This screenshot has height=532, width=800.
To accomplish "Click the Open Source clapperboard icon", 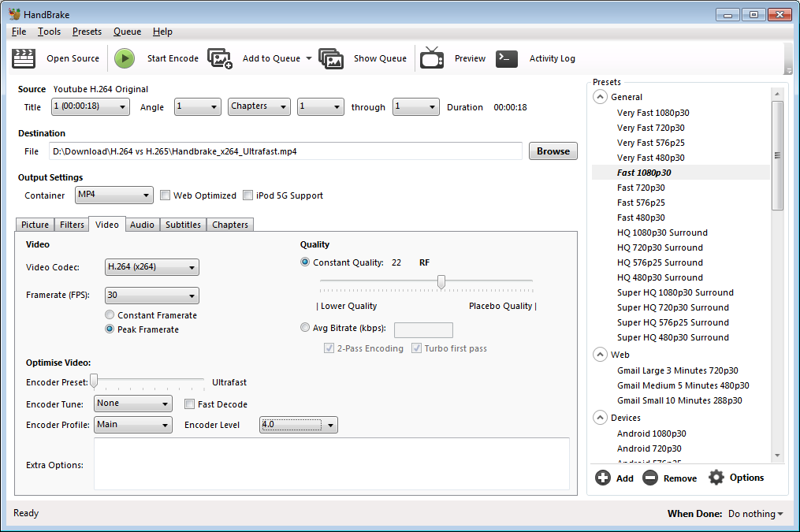I will [x=24, y=58].
